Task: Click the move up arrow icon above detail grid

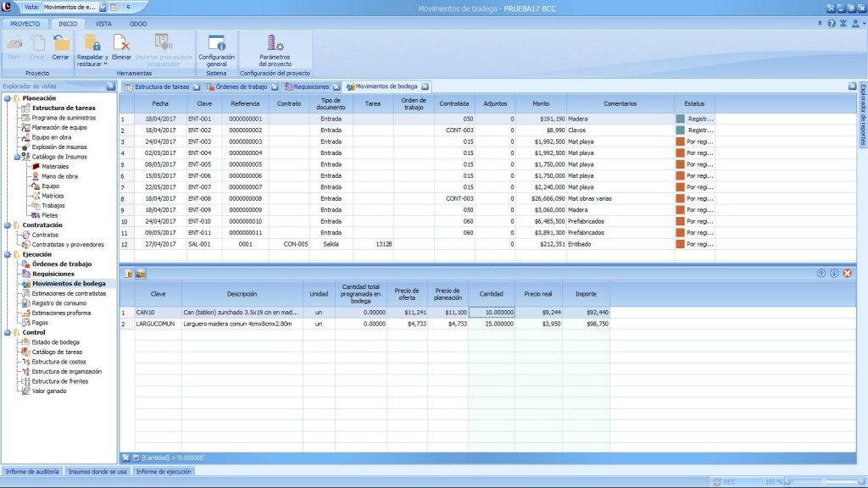Action: click(821, 273)
